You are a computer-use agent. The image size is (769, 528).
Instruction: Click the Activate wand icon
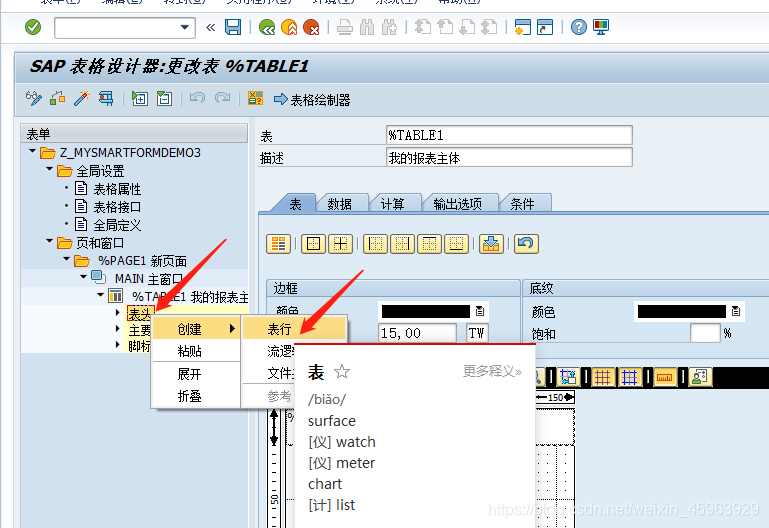click(x=81, y=99)
